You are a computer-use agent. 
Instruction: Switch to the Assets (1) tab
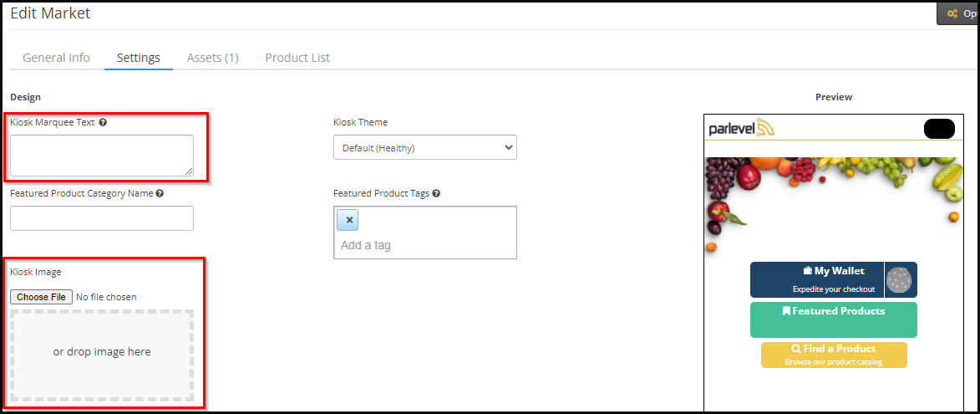pyautogui.click(x=212, y=58)
